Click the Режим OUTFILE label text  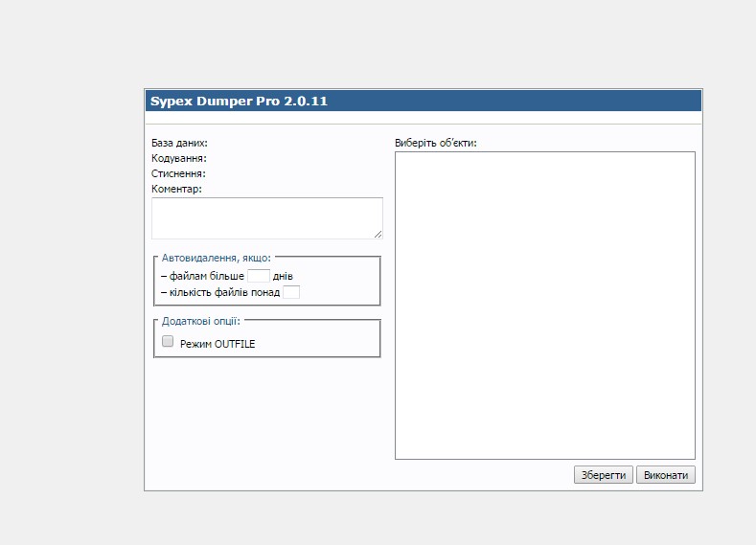coord(218,344)
